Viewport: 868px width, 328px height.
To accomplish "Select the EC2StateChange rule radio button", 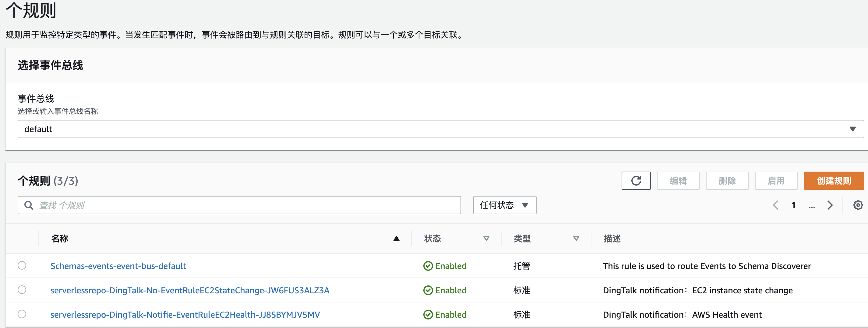I will coord(22,290).
